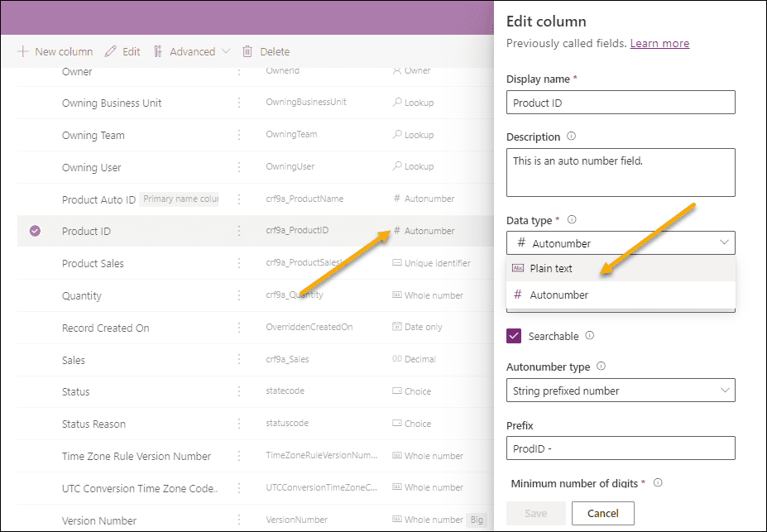Click the Cancel button
This screenshot has height=532, width=767.
point(602,514)
